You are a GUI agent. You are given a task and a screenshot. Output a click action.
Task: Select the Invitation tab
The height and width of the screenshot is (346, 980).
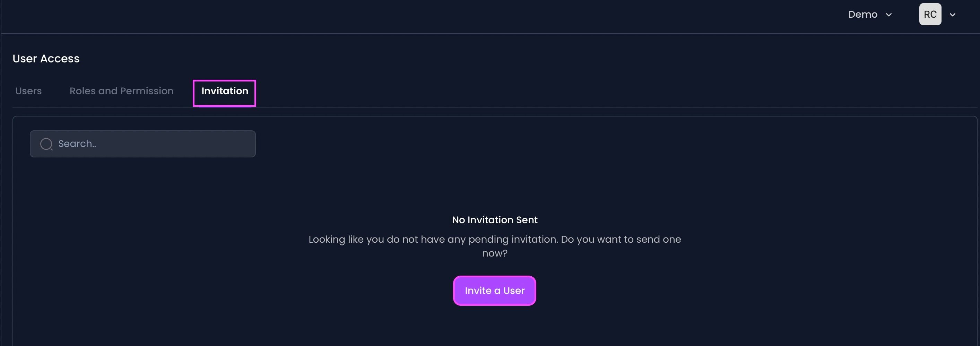224,93
